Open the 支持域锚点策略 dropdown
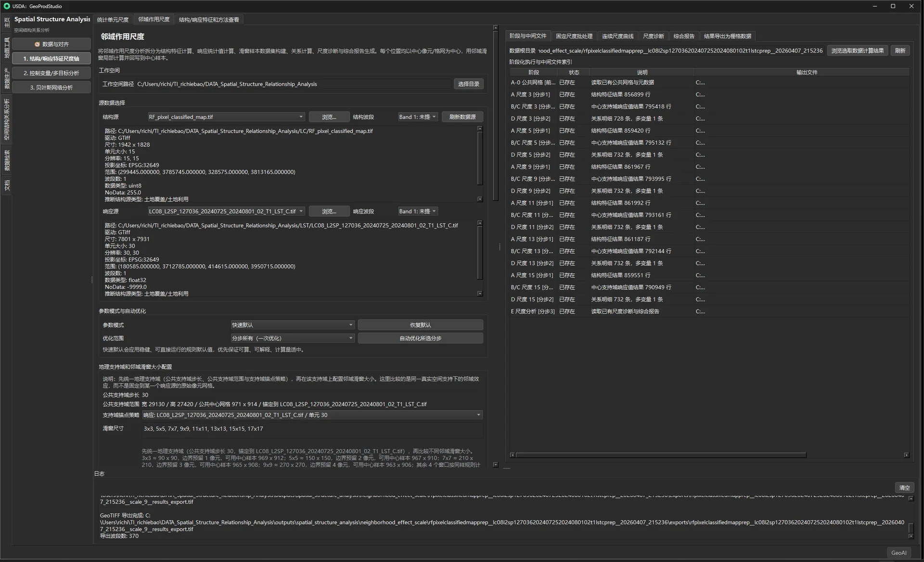The image size is (924, 562). point(312,415)
